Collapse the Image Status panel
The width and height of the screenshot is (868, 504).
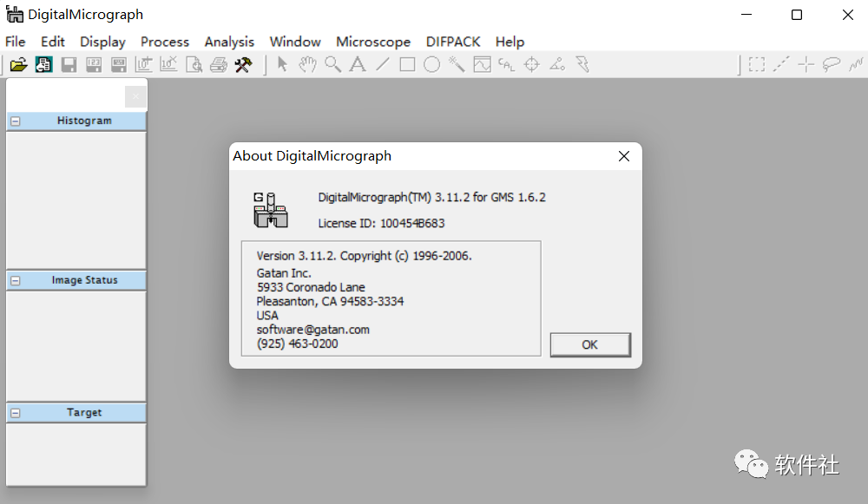click(16, 280)
